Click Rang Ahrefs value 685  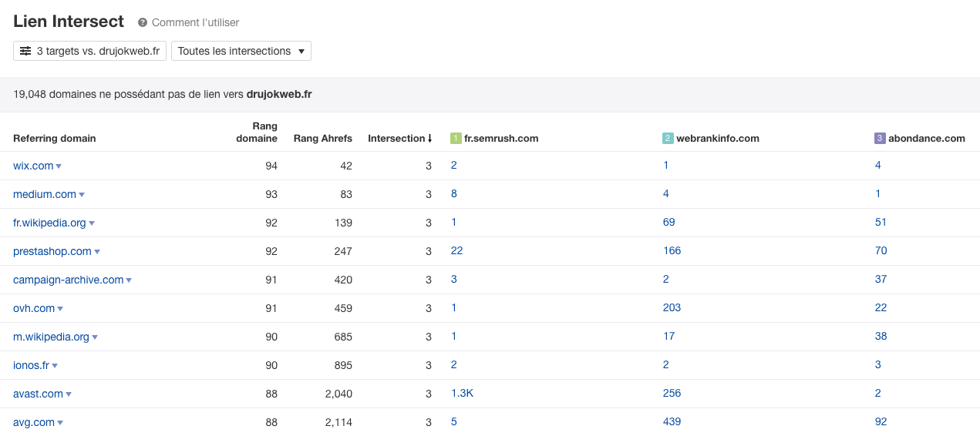[x=343, y=337]
